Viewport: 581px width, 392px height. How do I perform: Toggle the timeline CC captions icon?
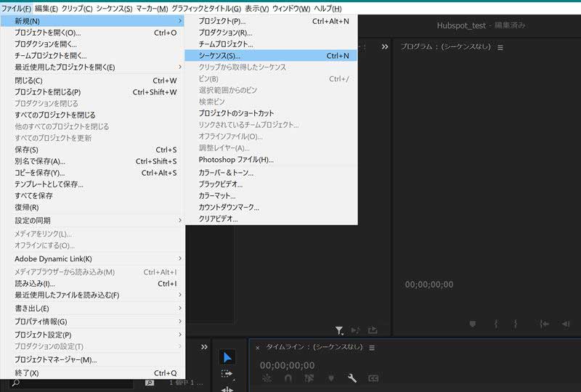tap(373, 378)
